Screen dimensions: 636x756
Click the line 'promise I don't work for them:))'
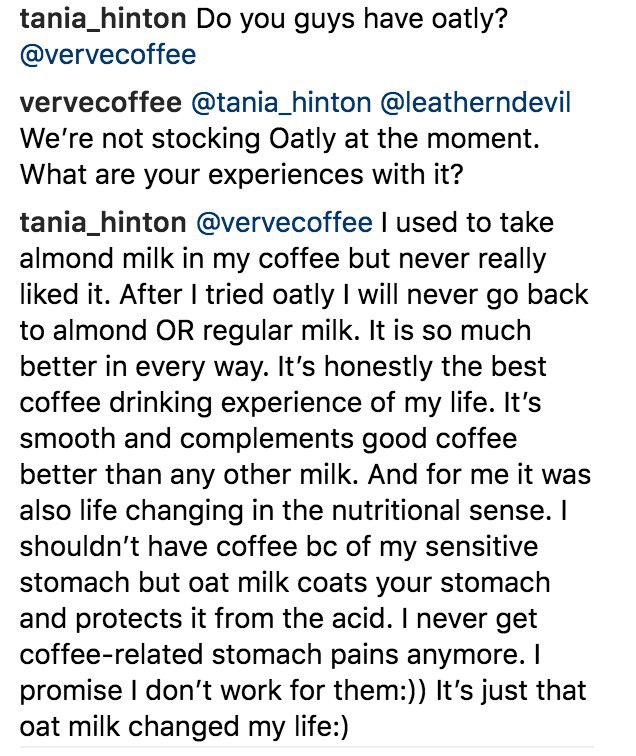[223, 690]
